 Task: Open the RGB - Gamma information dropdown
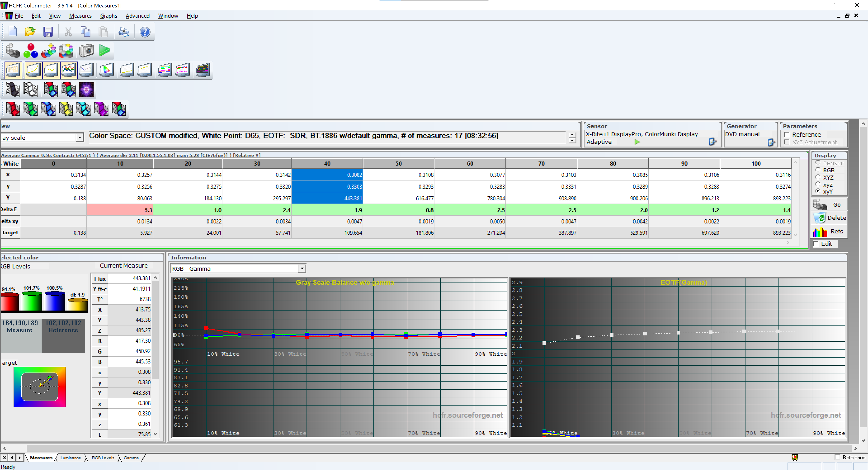pyautogui.click(x=302, y=269)
